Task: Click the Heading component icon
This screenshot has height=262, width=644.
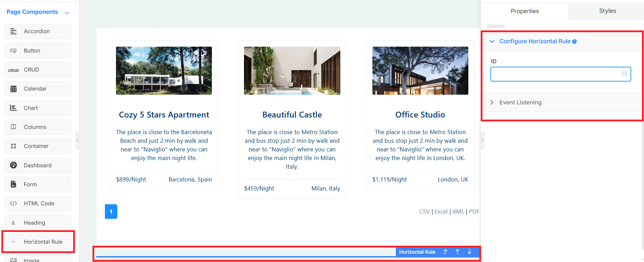Action: pos(13,223)
